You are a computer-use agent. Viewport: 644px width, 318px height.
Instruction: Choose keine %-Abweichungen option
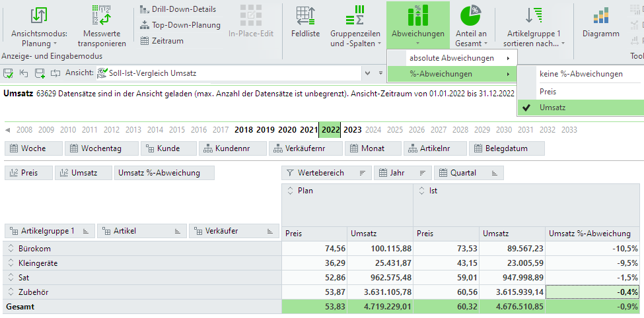(580, 74)
